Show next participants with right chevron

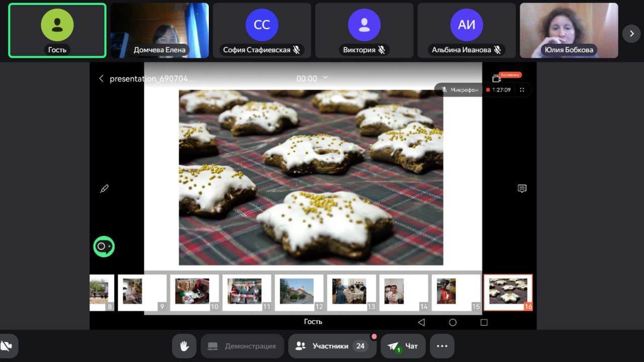(631, 34)
